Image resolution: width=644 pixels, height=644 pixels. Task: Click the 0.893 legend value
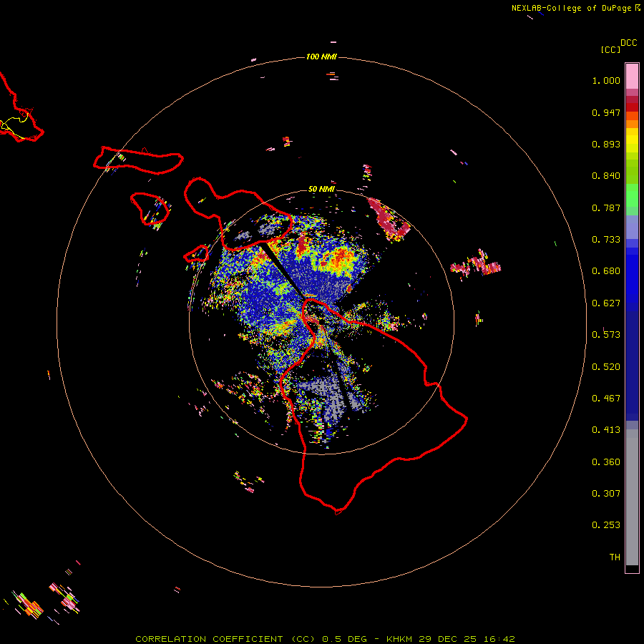click(x=606, y=144)
